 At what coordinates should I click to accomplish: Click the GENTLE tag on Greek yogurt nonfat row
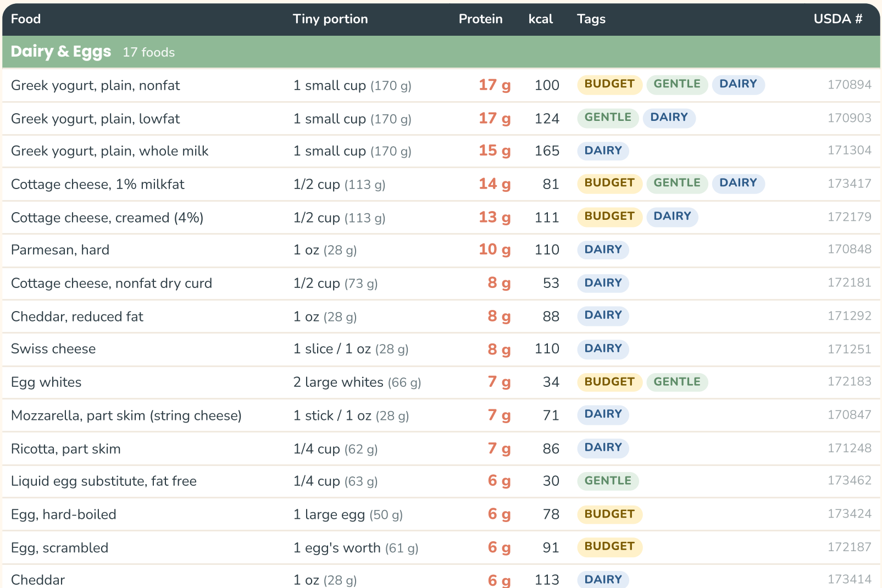(x=677, y=84)
